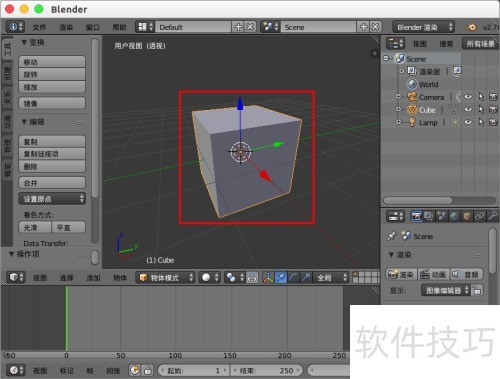
Task: Open the 添加 add menu in 3D view header
Action: tap(93, 277)
